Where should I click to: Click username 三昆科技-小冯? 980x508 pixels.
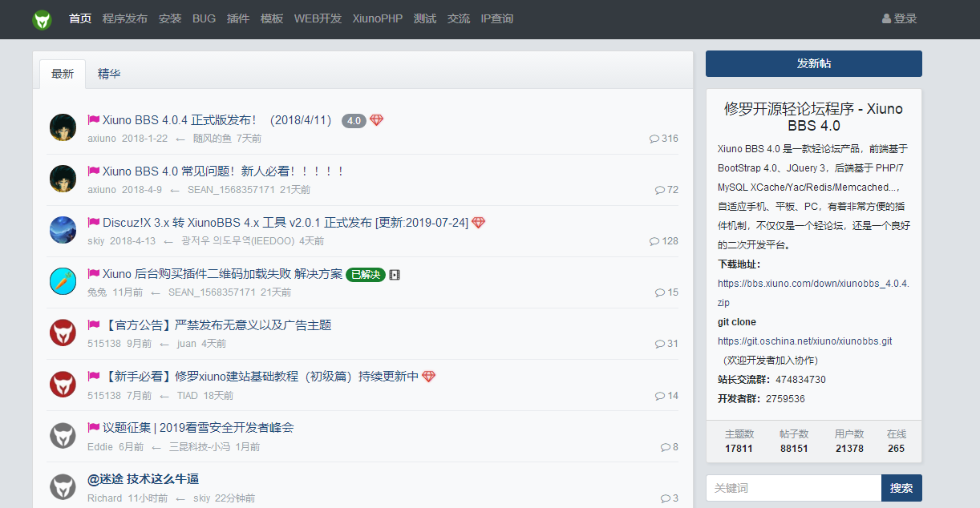(x=200, y=446)
